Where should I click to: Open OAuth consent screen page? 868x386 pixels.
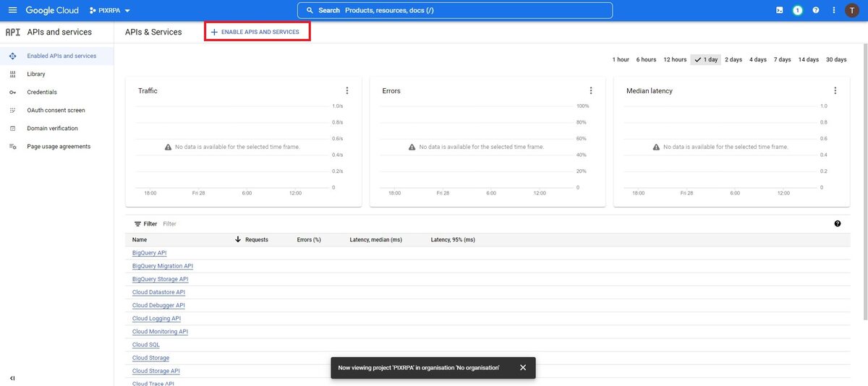(56, 110)
